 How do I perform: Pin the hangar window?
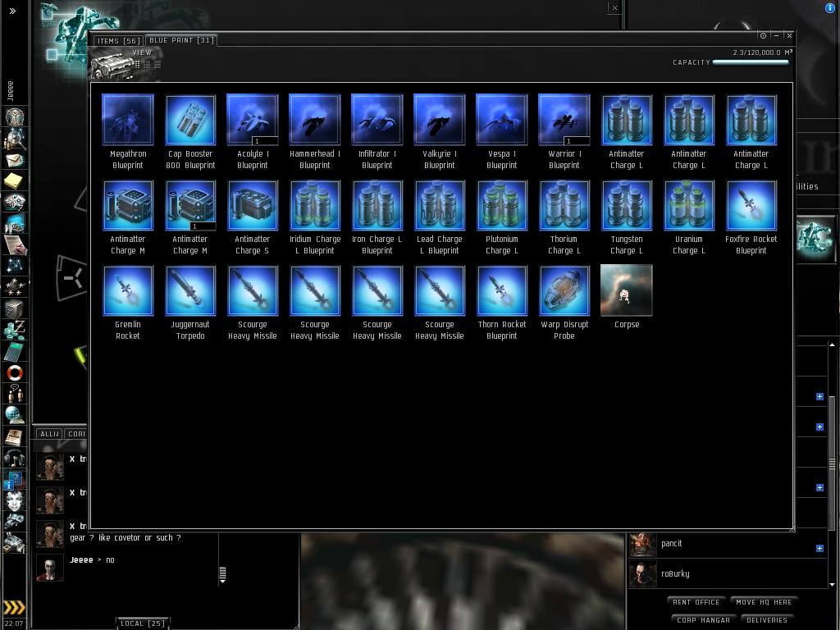[764, 35]
